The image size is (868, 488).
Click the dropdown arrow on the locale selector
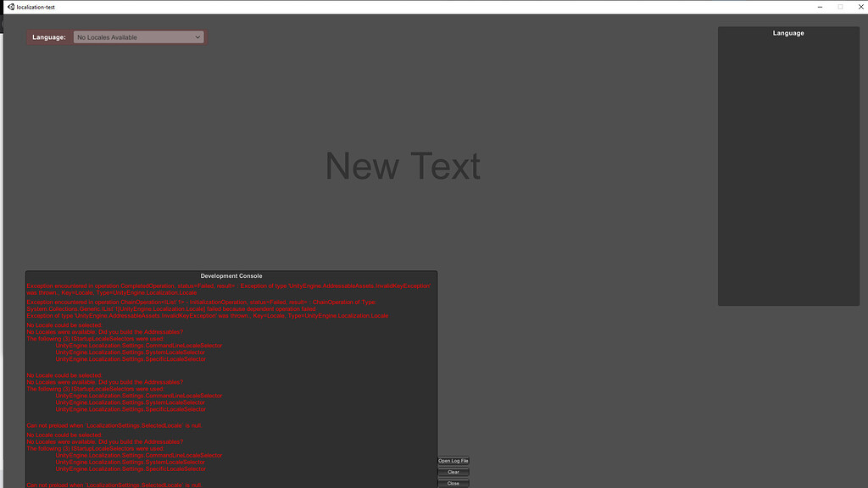(x=198, y=36)
